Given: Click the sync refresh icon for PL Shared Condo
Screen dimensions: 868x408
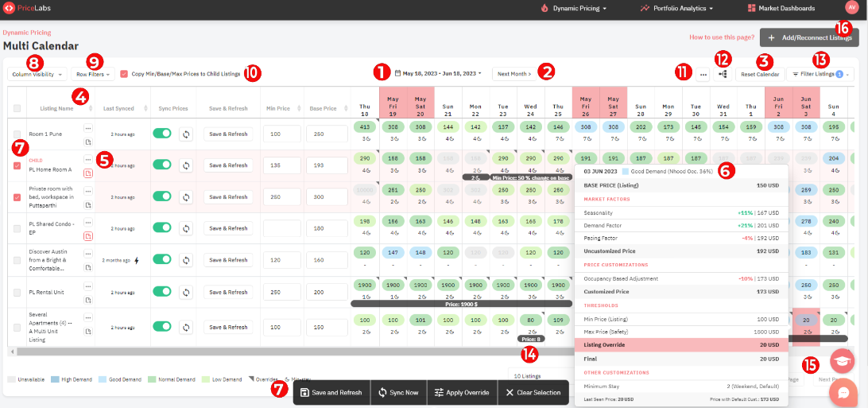Looking at the screenshot, I should (x=186, y=228).
